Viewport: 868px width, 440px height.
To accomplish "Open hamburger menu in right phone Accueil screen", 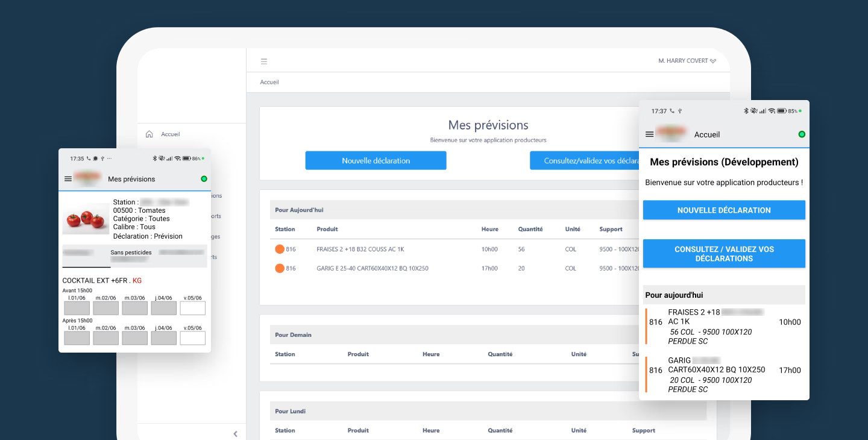I will pyautogui.click(x=649, y=134).
